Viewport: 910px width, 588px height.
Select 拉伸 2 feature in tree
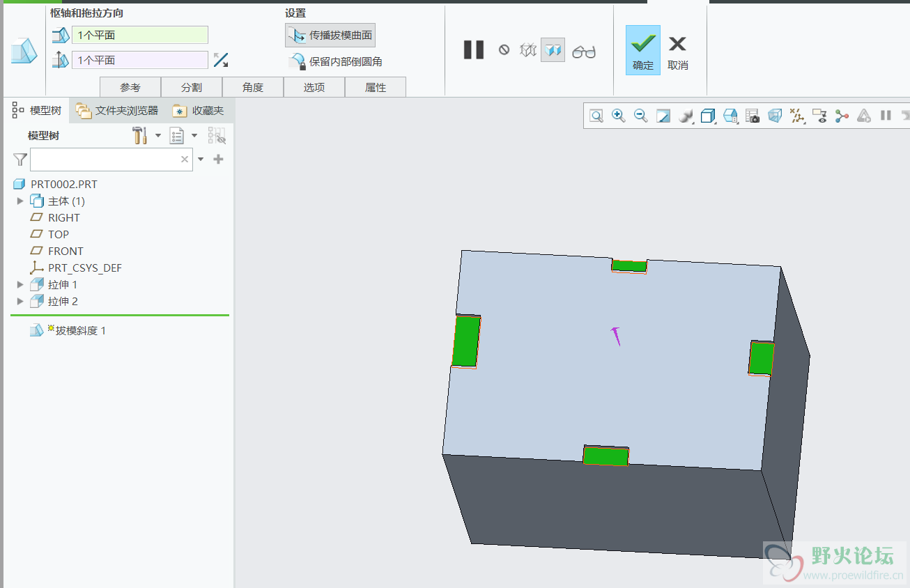[63, 301]
